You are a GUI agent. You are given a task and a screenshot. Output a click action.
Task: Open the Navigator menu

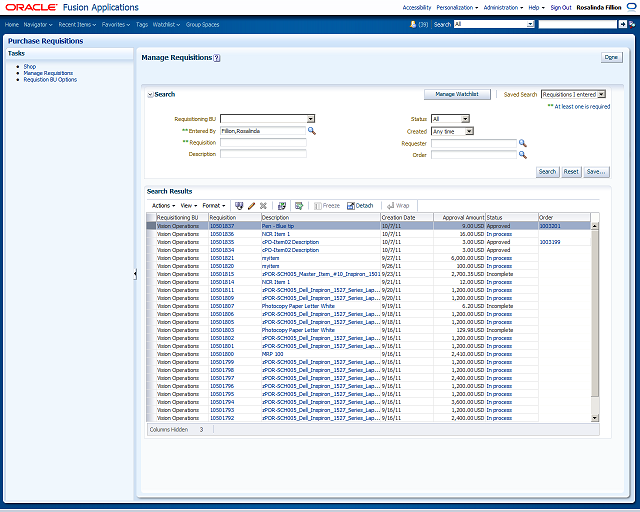[38, 24]
